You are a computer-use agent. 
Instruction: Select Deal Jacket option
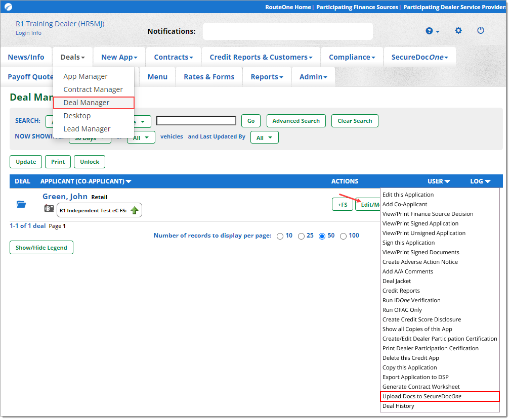[398, 282]
